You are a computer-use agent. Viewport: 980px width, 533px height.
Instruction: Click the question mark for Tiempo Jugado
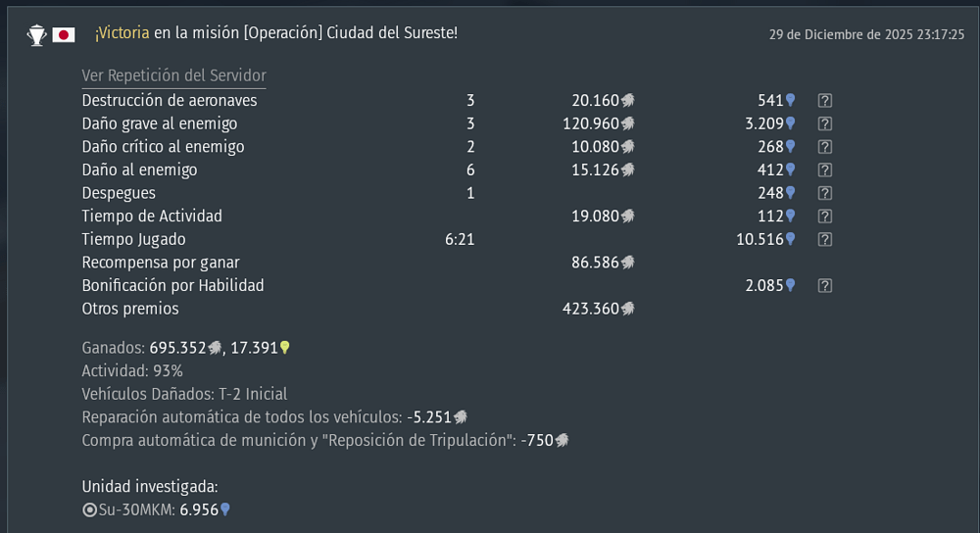(825, 239)
